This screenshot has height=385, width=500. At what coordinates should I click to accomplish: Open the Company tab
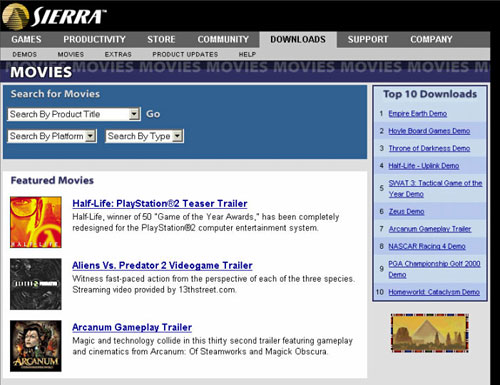(x=431, y=39)
